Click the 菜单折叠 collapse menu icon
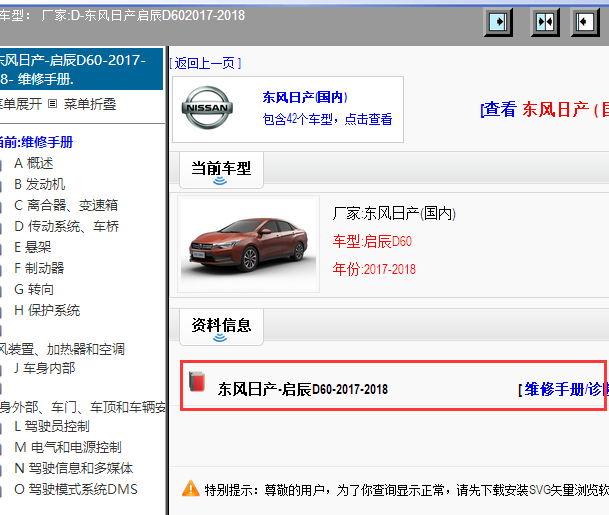609x515 pixels. click(x=52, y=104)
